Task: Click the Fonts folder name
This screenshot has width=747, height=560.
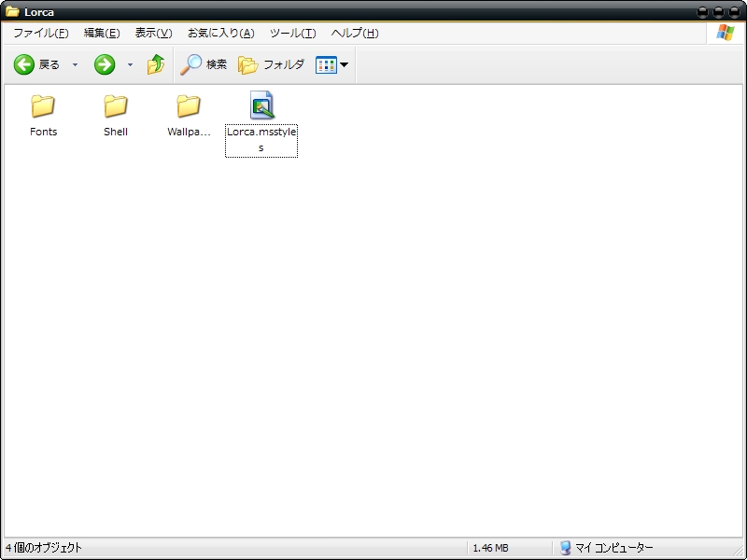Action: click(43, 132)
